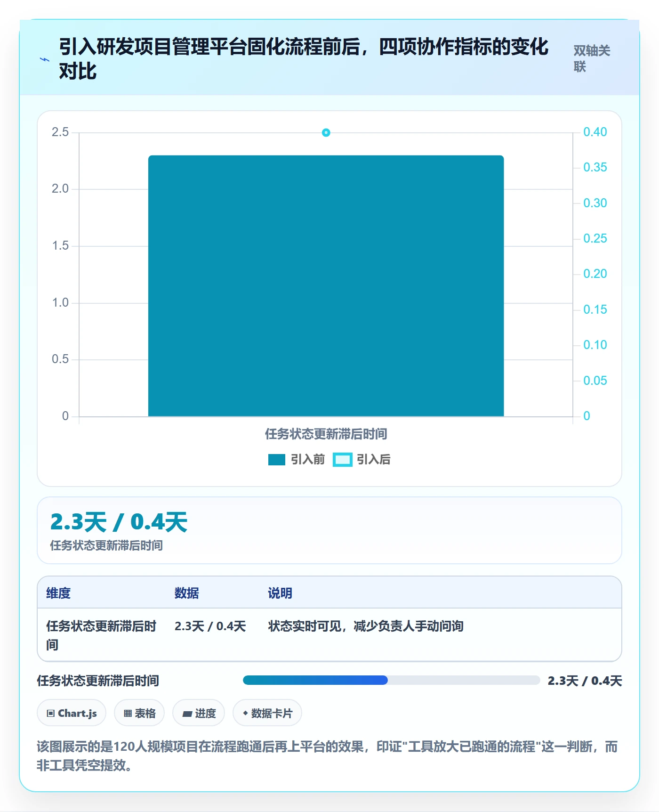Click the 引入前 legend label
The width and height of the screenshot is (659, 812).
(x=308, y=460)
